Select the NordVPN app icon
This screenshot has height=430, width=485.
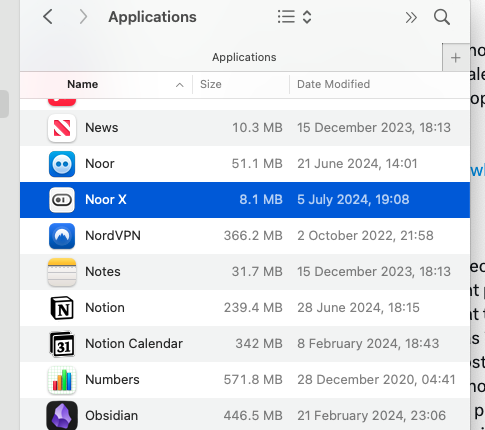coord(62,236)
